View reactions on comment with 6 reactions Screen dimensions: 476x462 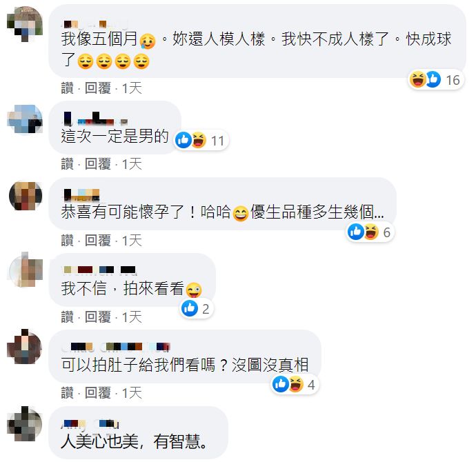tap(369, 232)
